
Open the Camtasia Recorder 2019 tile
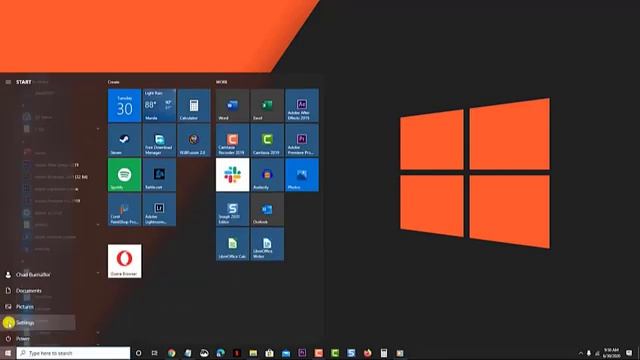(x=233, y=140)
